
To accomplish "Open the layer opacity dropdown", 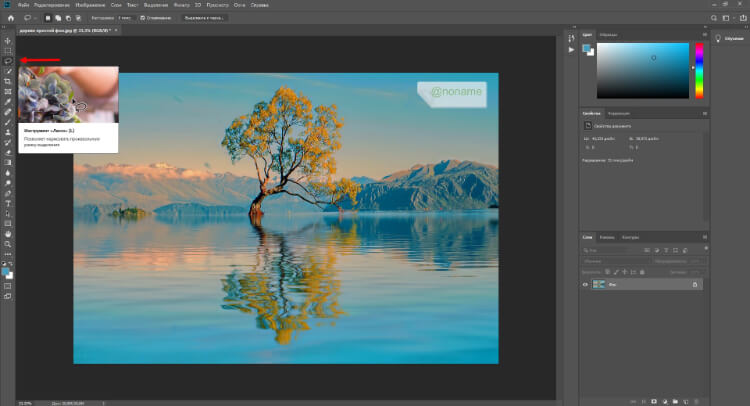I will pos(697,261).
